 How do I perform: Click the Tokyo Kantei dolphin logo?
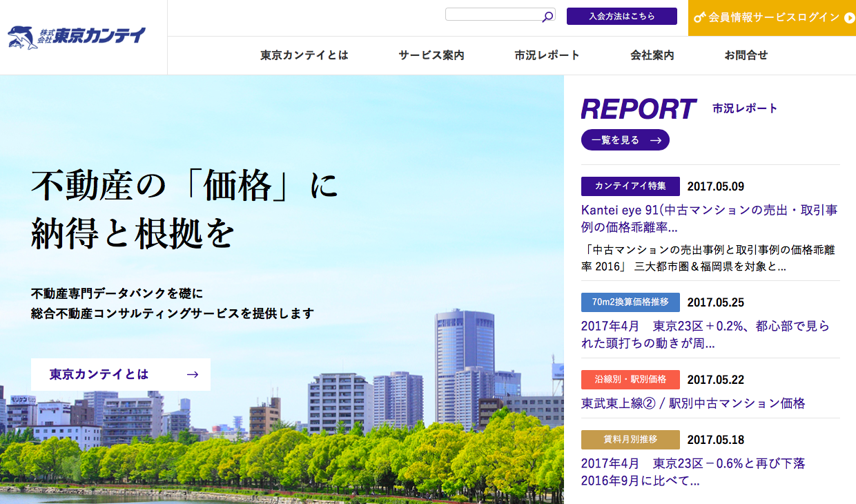[77, 37]
